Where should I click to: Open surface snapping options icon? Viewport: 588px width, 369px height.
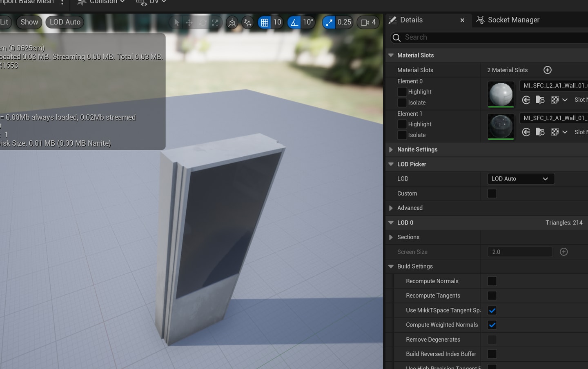247,22
